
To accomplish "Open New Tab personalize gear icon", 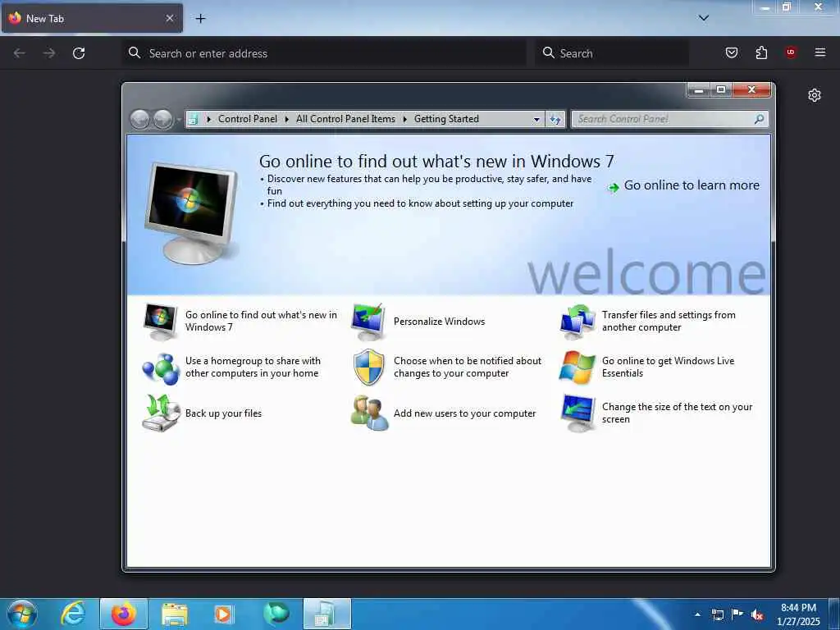I will coord(815,95).
